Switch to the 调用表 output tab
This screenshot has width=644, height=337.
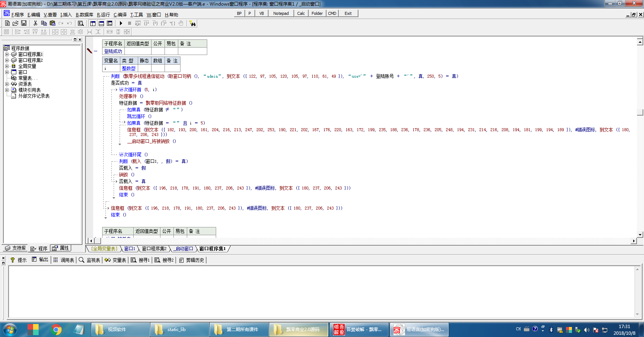(x=64, y=260)
